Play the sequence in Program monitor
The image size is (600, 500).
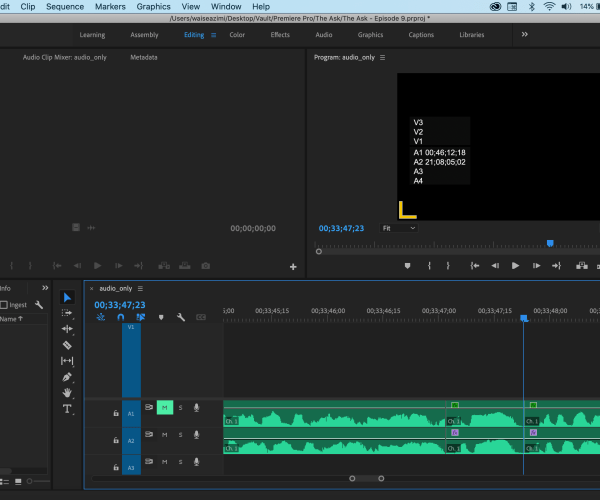pos(515,266)
